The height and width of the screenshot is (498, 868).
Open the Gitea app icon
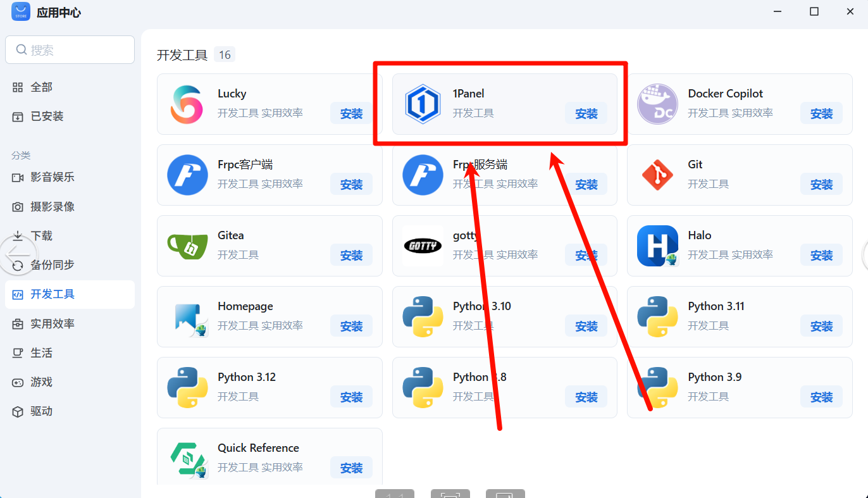point(187,246)
